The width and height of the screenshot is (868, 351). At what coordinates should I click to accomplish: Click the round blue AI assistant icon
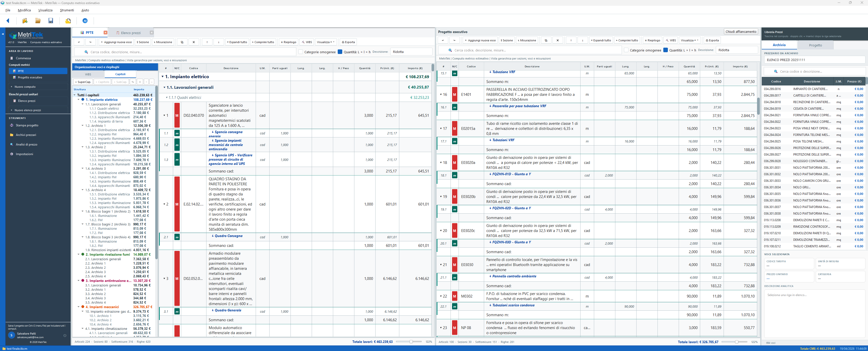click(85, 21)
